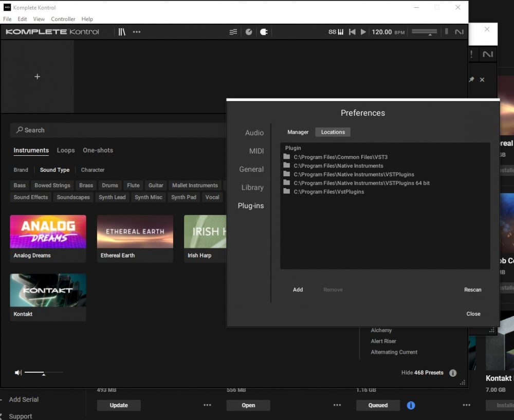Toggle the Synth Pad tag
Viewport: 514px width, 420px height.
pos(183,197)
